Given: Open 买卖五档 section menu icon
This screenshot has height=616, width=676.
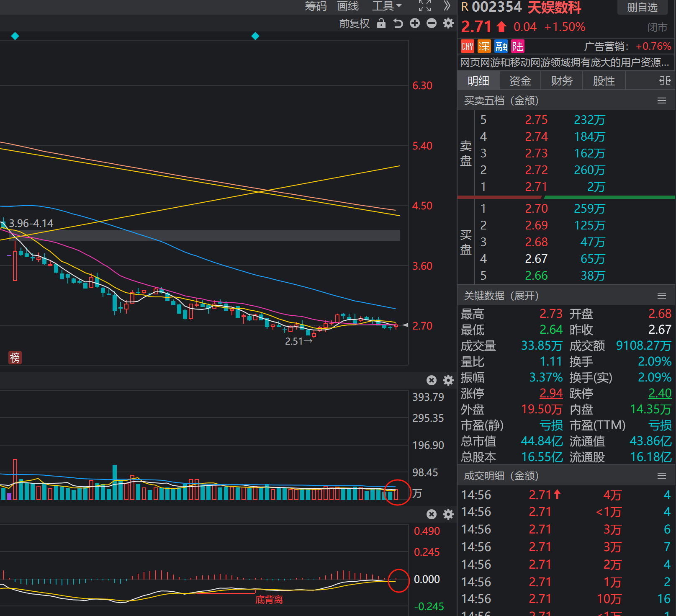Looking at the screenshot, I should (662, 101).
